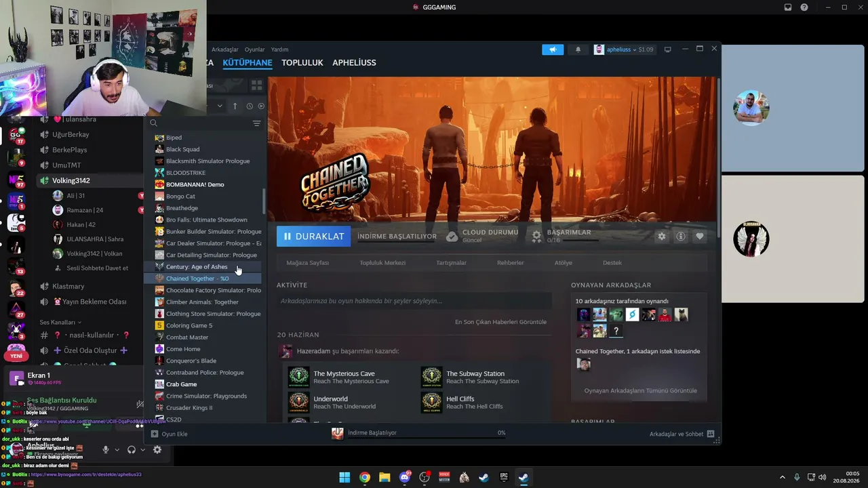Click the library grid view icon
Screen dimensions: 868x488
(256, 85)
